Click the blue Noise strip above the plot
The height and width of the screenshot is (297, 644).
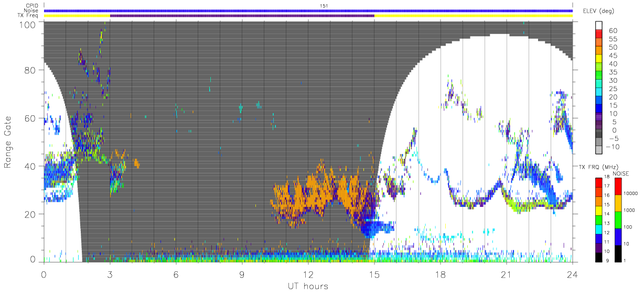coord(308,10)
